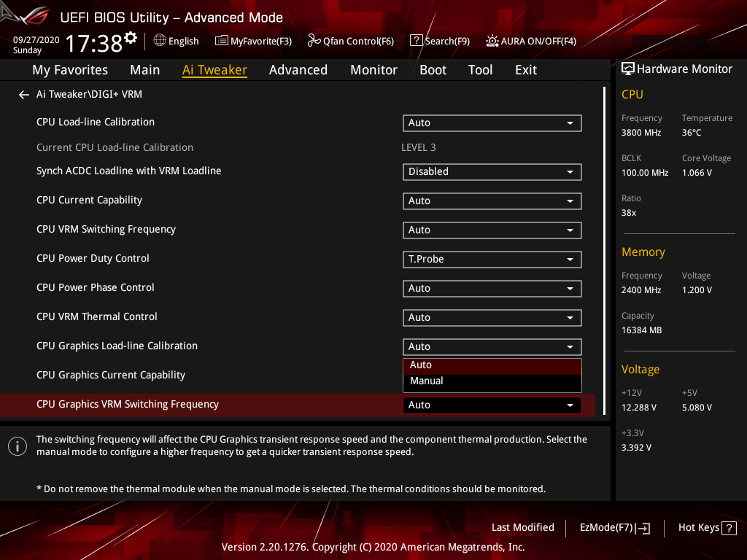Select CPU Graphics Current Capability row label
Viewport: 747px width, 560px height.
111,376
